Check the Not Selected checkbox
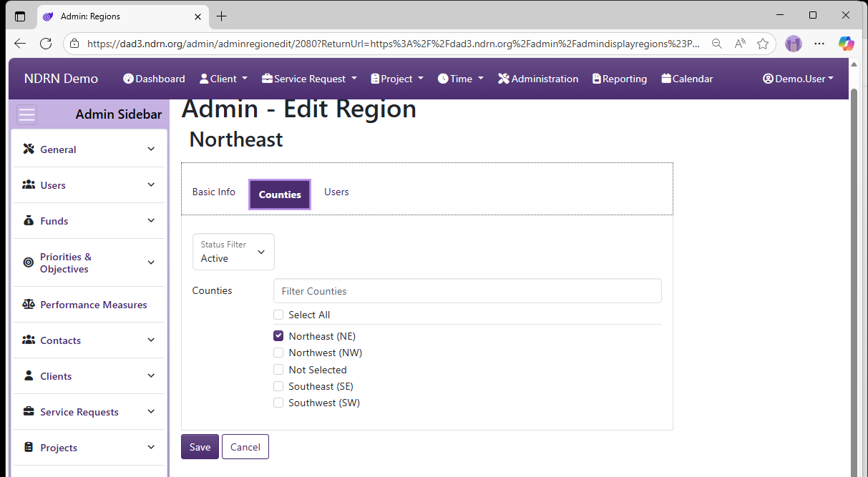This screenshot has height=477, width=868. coord(278,370)
